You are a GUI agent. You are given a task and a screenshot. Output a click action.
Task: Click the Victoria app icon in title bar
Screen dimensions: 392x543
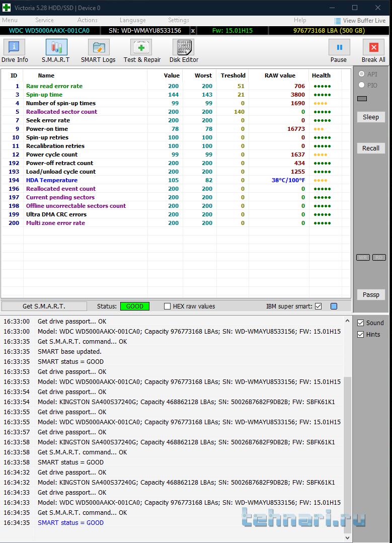(x=7, y=7)
